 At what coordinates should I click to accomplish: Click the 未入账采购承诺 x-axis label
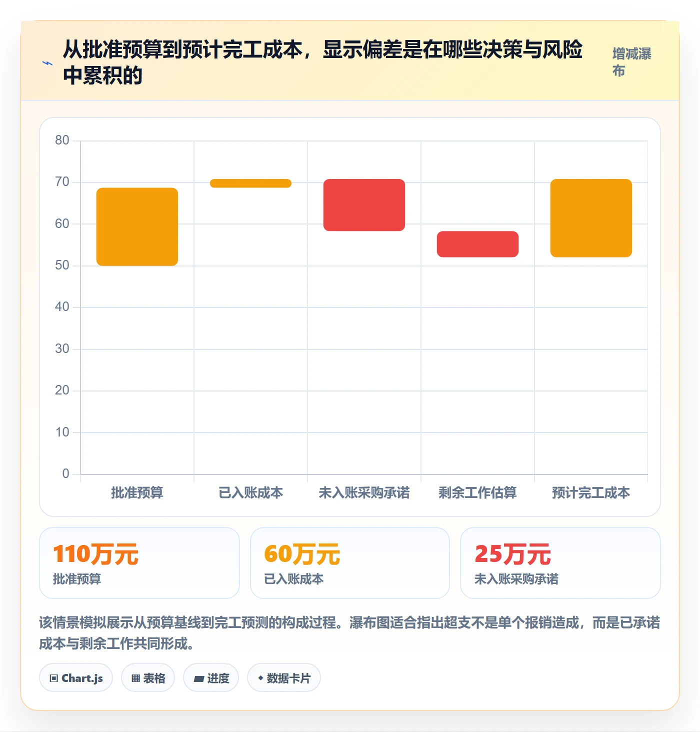(x=364, y=492)
